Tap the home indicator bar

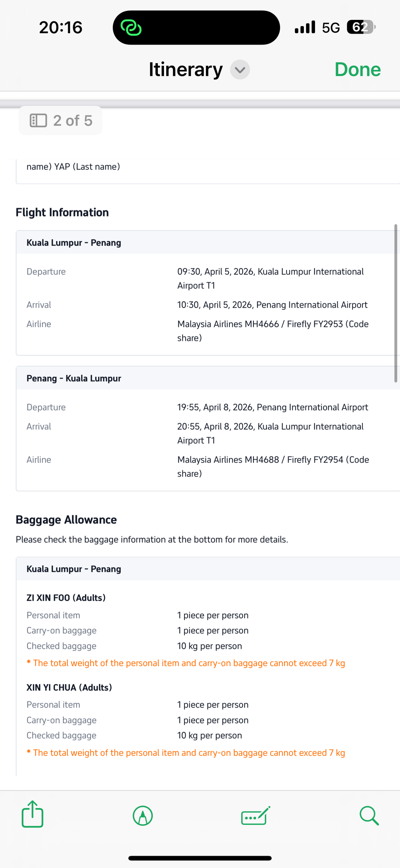click(x=200, y=858)
